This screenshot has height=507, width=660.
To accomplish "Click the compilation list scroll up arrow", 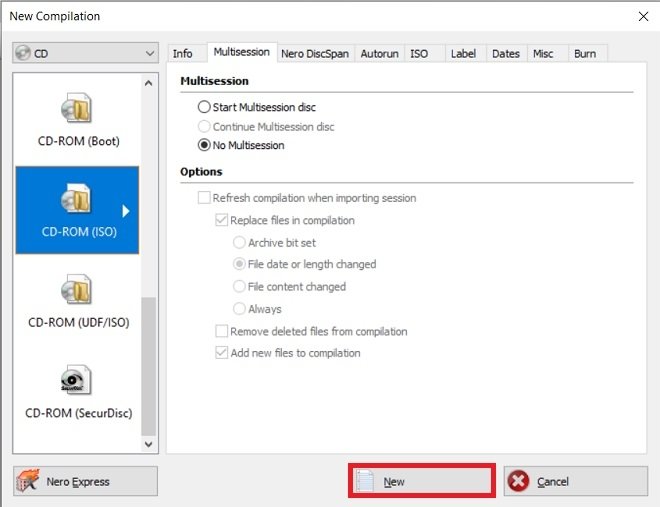I will pos(148,83).
